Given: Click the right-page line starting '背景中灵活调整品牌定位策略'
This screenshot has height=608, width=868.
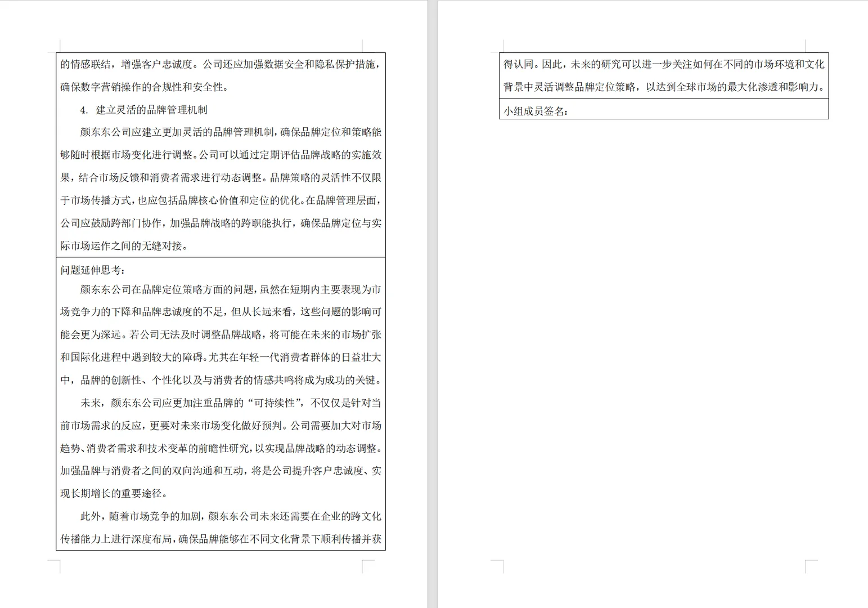Looking at the screenshot, I should [x=664, y=87].
